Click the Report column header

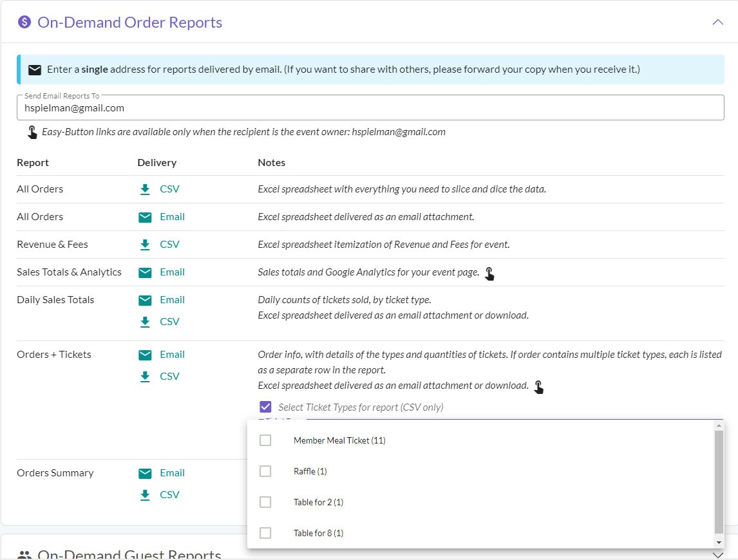pyautogui.click(x=32, y=163)
